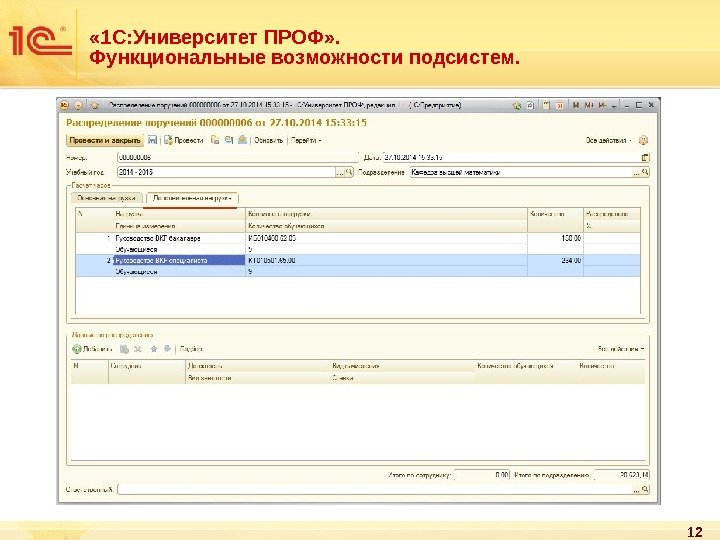Click the favorites star icon in title bar

pos(95,106)
